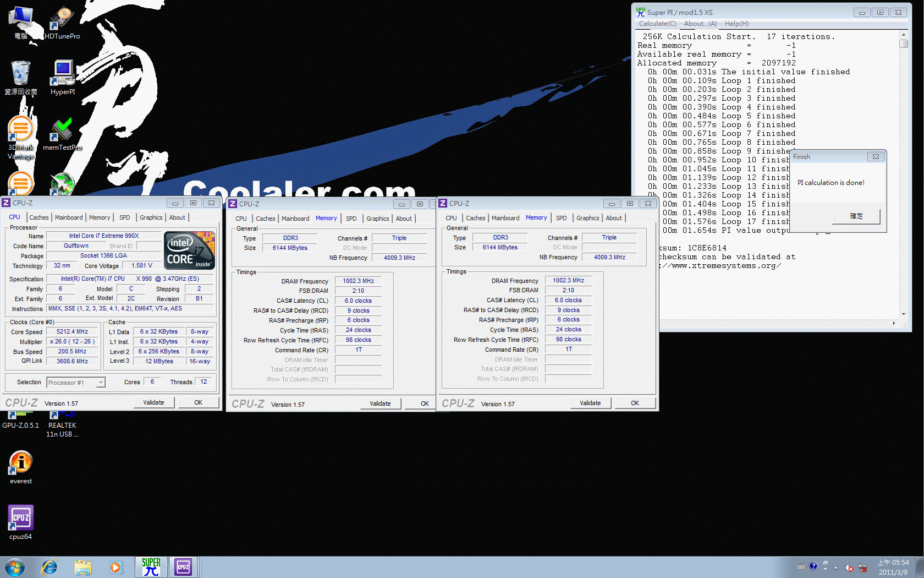
Task: Click the Intel Core i7 logo image
Action: [190, 250]
